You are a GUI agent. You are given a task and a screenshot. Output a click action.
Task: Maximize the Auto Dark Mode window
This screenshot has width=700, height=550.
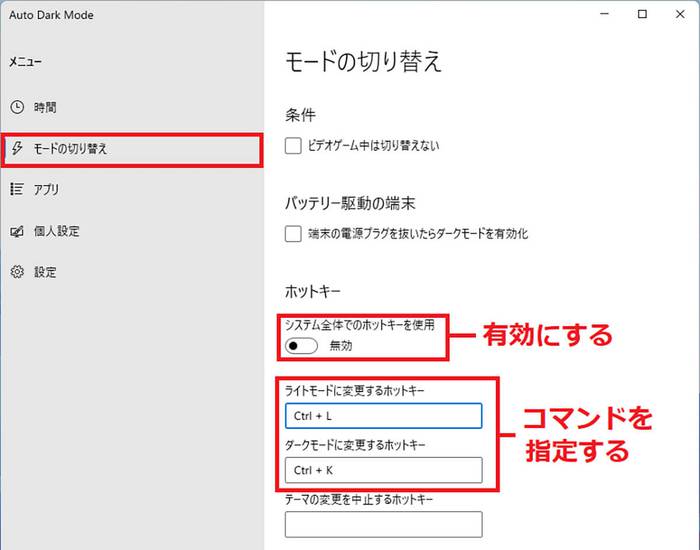tap(642, 14)
